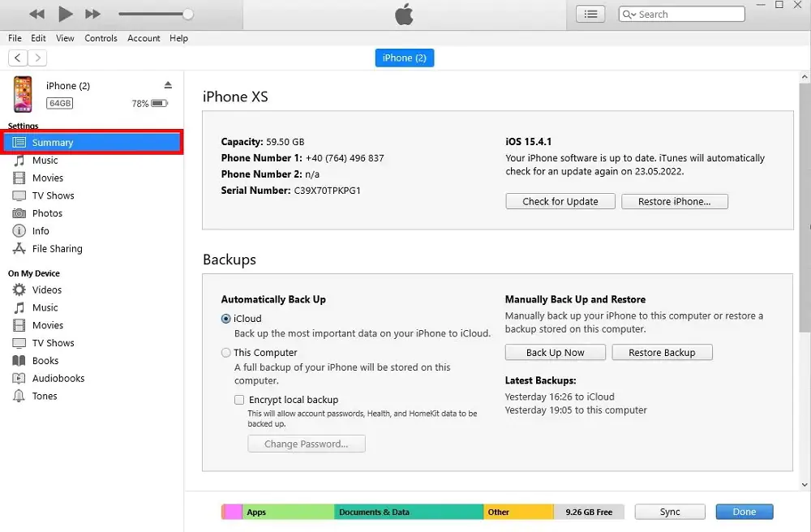Open the Account menu
This screenshot has height=532, width=811.
coord(144,38)
